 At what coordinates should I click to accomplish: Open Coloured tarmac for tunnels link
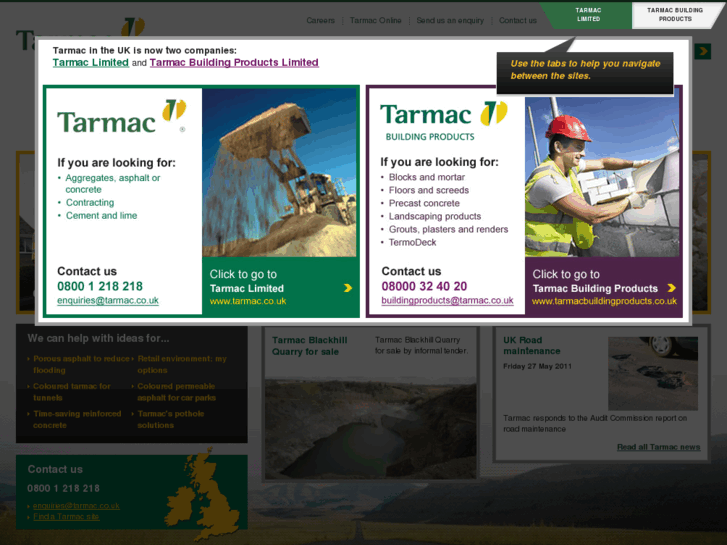(x=71, y=392)
